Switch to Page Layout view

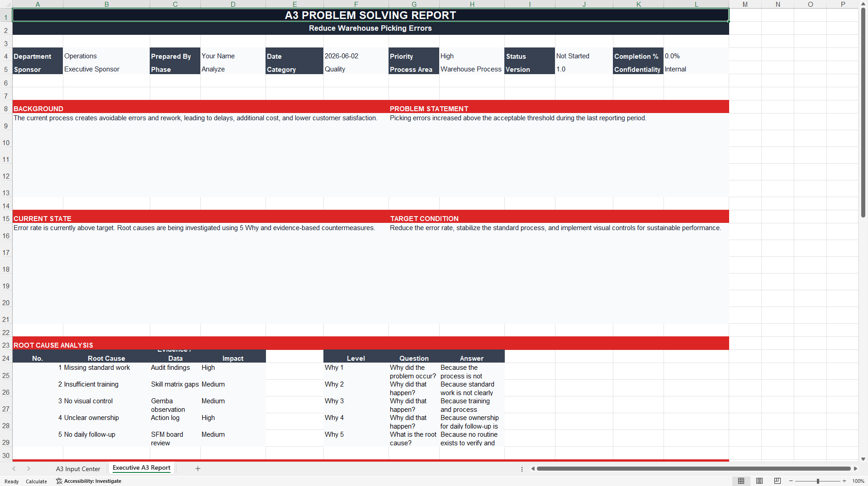click(x=759, y=481)
